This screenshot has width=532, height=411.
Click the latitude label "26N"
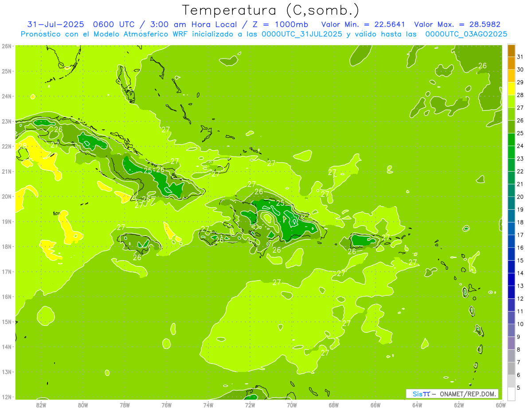pyautogui.click(x=7, y=46)
